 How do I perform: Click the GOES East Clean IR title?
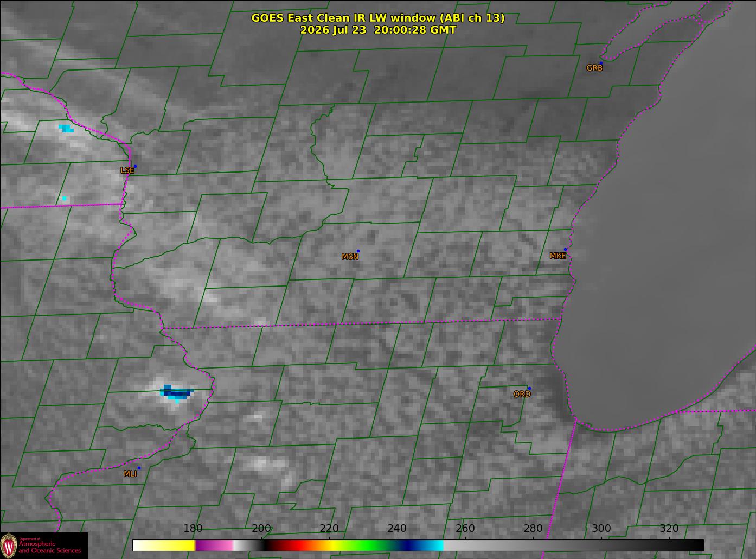point(378,18)
